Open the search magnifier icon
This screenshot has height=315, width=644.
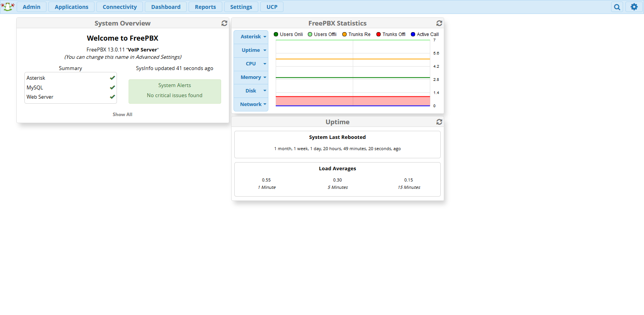[617, 7]
